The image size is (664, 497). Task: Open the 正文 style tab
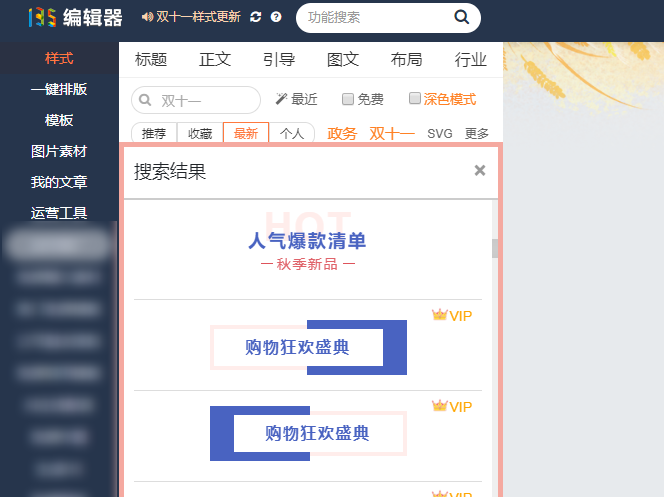[215, 59]
